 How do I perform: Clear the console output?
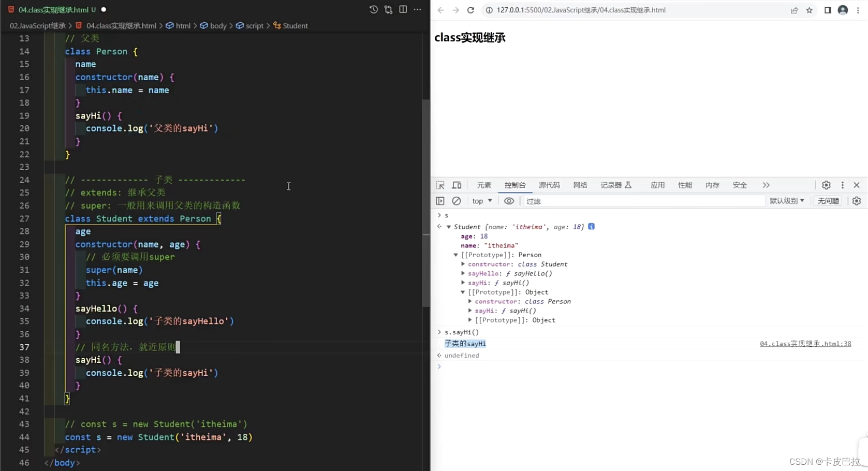456,201
